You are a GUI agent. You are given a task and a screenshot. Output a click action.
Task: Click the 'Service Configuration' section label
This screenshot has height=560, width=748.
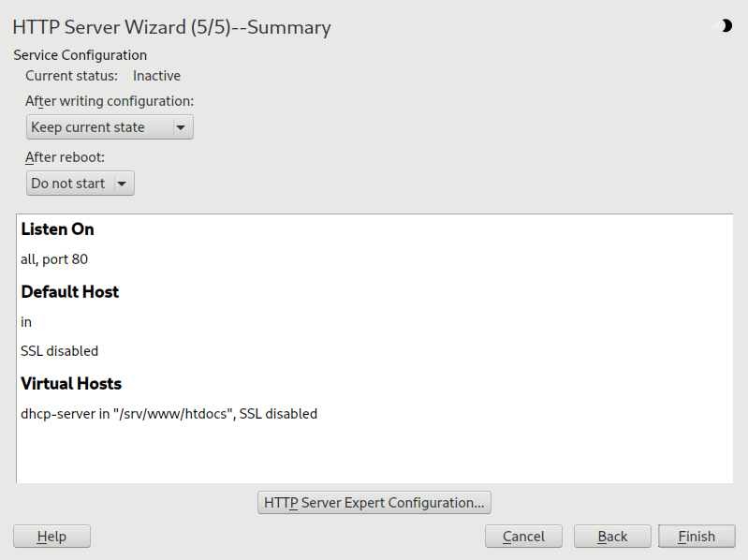point(81,55)
